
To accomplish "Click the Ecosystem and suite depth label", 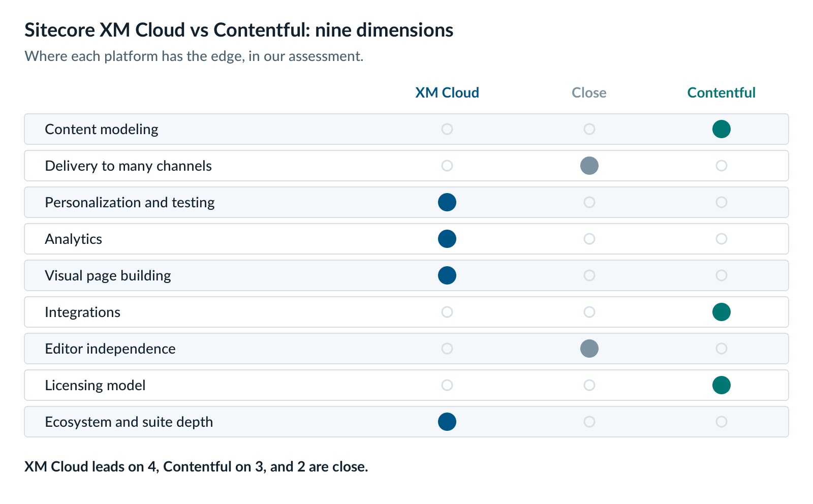I will click(x=129, y=422).
